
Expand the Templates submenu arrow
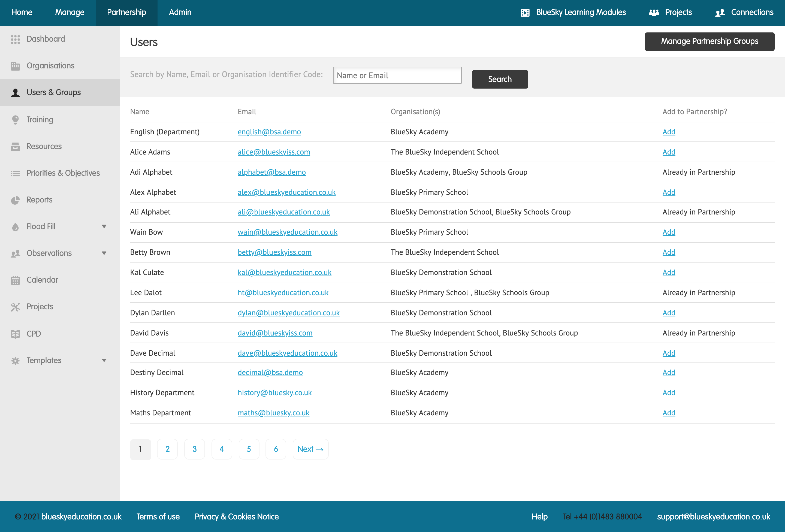click(x=104, y=360)
